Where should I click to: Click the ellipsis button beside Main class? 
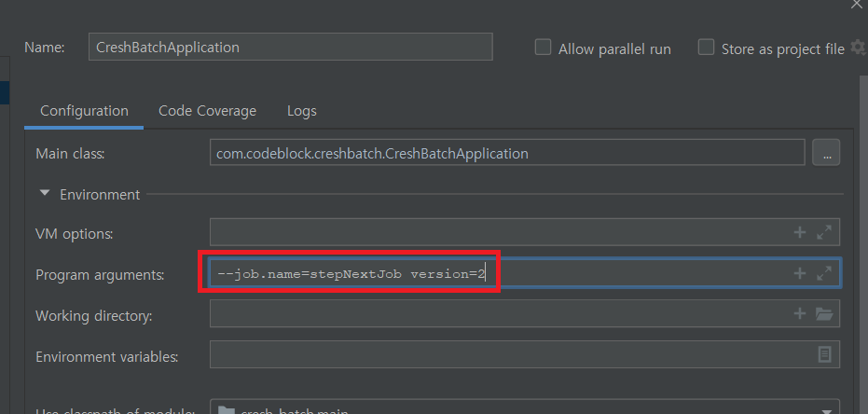(825, 153)
